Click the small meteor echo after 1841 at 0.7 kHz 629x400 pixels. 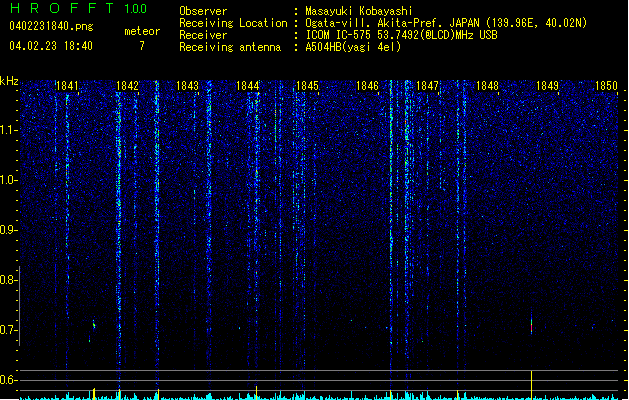pyautogui.click(x=94, y=324)
